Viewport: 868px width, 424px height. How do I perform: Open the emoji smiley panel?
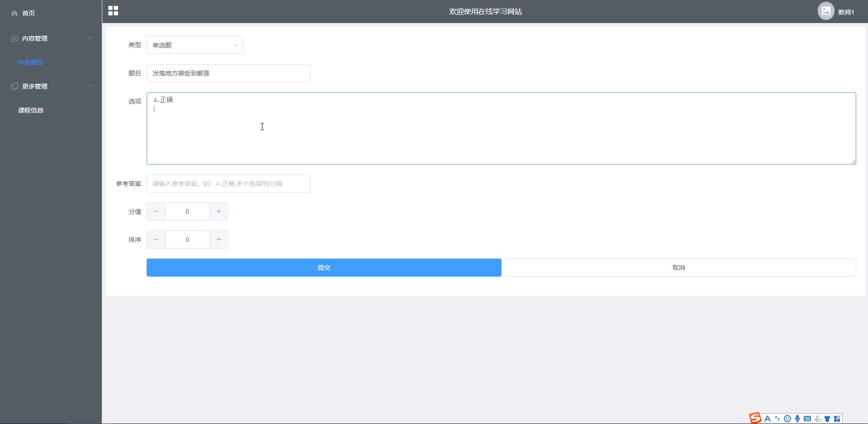pyautogui.click(x=787, y=419)
